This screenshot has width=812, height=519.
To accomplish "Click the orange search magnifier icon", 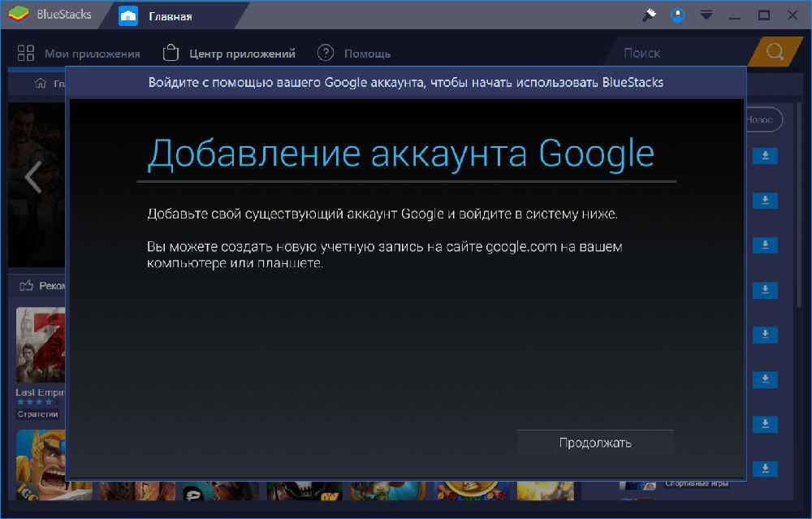I will pos(775,53).
